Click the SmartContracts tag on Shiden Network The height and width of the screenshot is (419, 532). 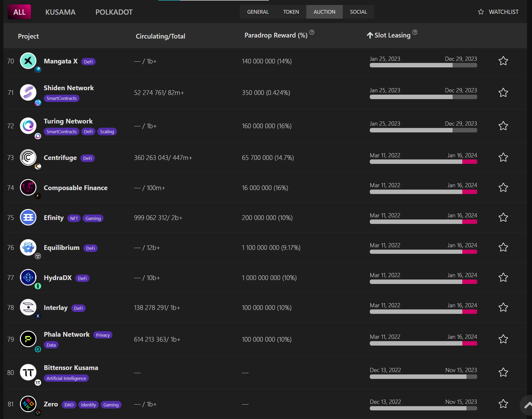point(62,98)
